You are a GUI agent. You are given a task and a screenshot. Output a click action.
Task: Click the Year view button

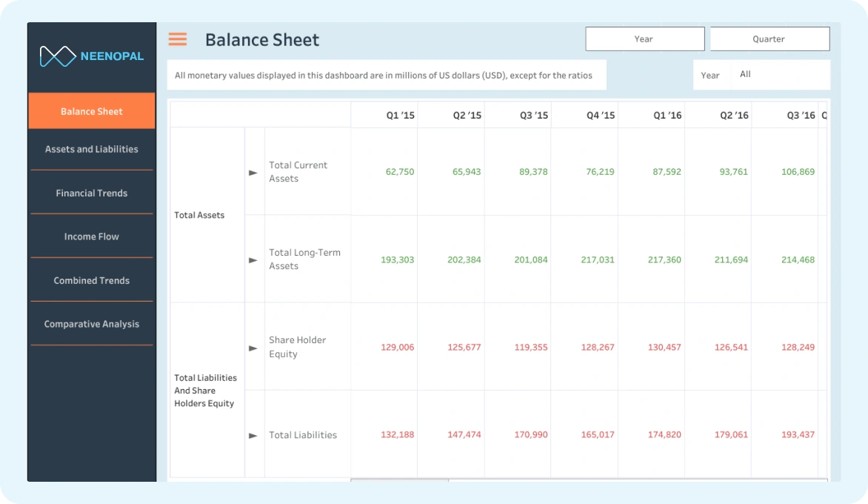click(645, 39)
